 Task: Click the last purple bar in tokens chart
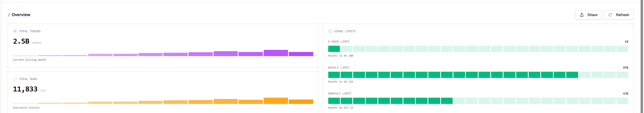click(x=301, y=54)
